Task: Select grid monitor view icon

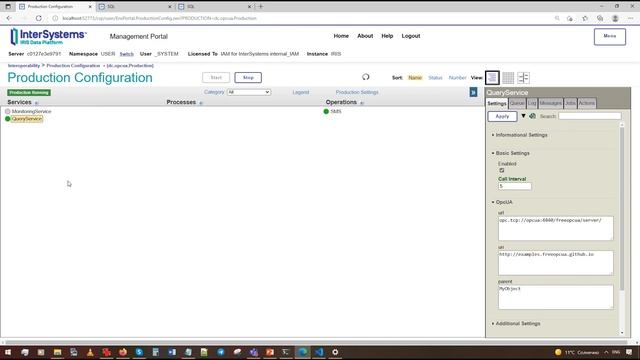Action: tap(508, 78)
